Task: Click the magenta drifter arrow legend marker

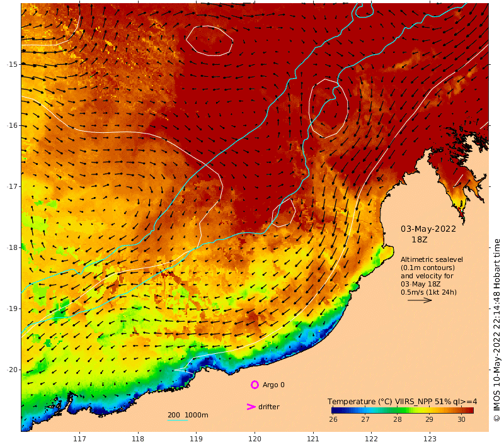Action: pyautogui.click(x=251, y=407)
